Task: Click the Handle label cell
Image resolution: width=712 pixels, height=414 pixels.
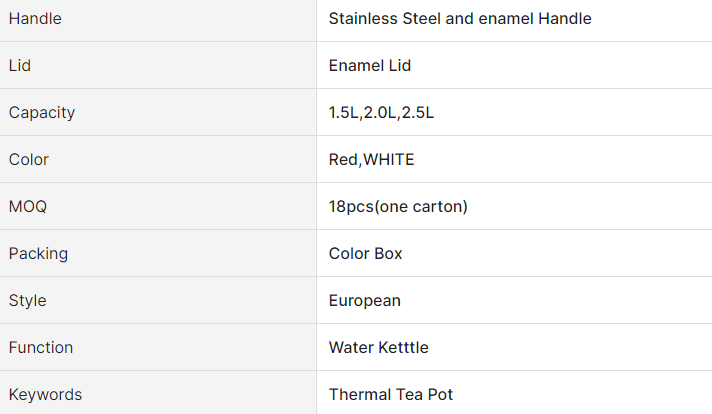Action: (35, 19)
